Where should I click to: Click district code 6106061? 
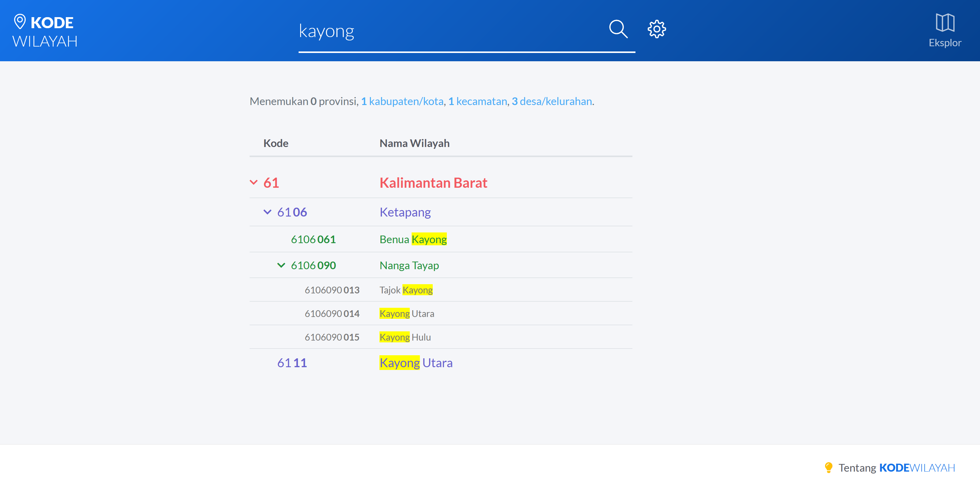point(314,239)
